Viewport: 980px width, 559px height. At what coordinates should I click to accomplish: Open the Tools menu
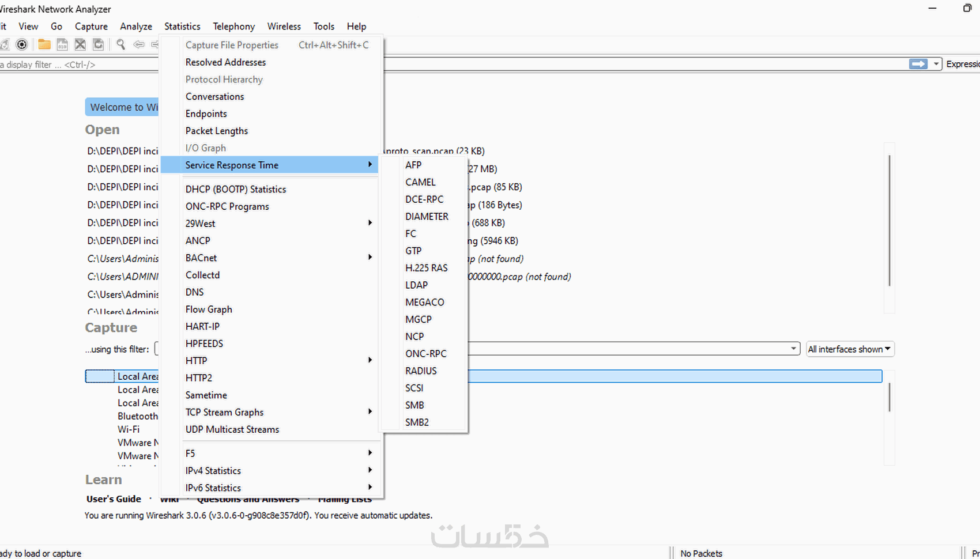[324, 27]
